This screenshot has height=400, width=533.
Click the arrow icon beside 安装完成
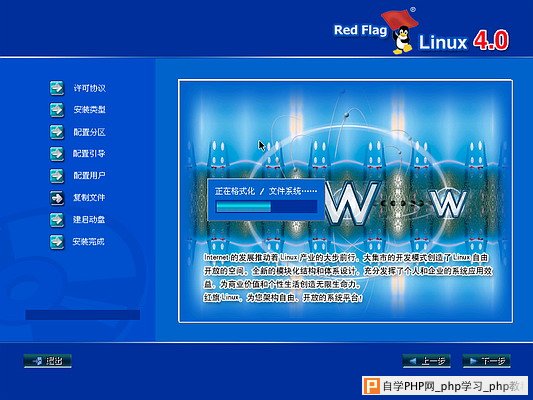click(57, 242)
